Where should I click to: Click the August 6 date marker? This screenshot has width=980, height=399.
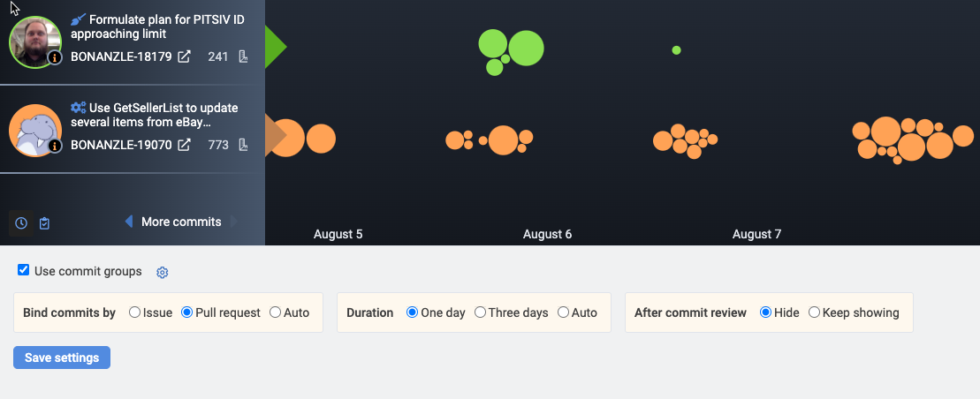click(x=547, y=234)
